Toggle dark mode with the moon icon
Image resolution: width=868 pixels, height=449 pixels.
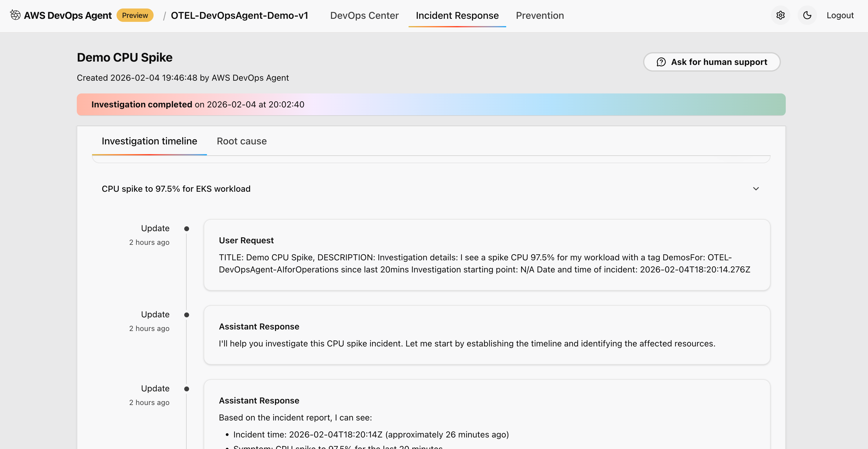(x=807, y=15)
